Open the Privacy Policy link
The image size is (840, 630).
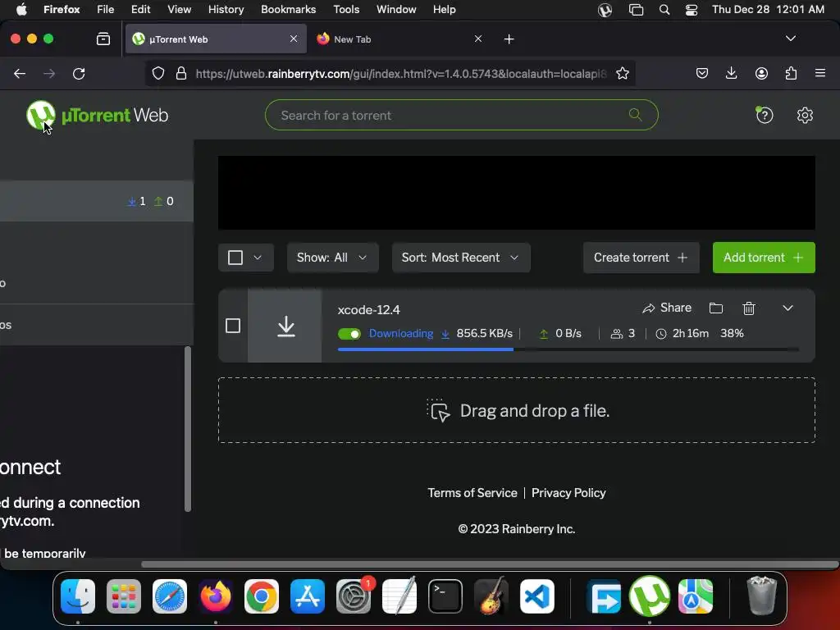(568, 493)
